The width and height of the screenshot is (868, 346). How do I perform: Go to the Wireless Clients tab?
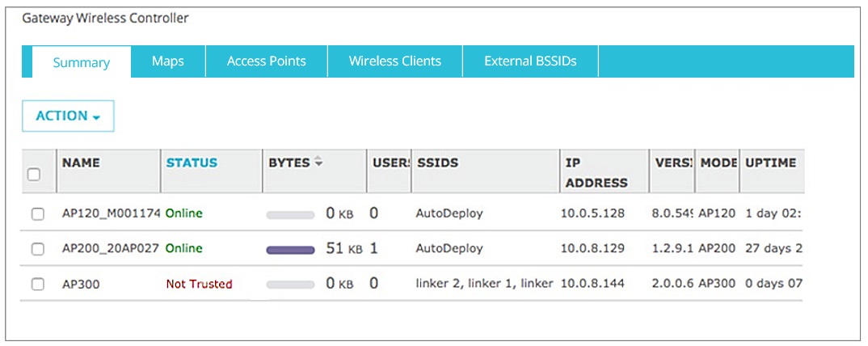[x=394, y=61]
